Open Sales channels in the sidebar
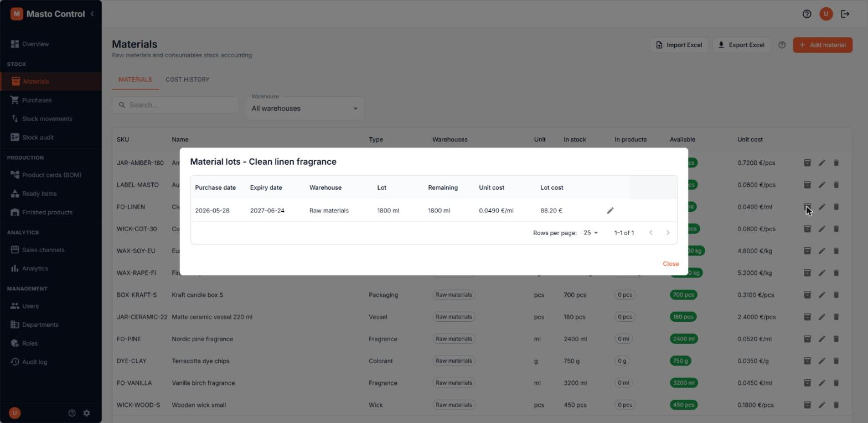The height and width of the screenshot is (423, 868). pyautogui.click(x=50, y=250)
